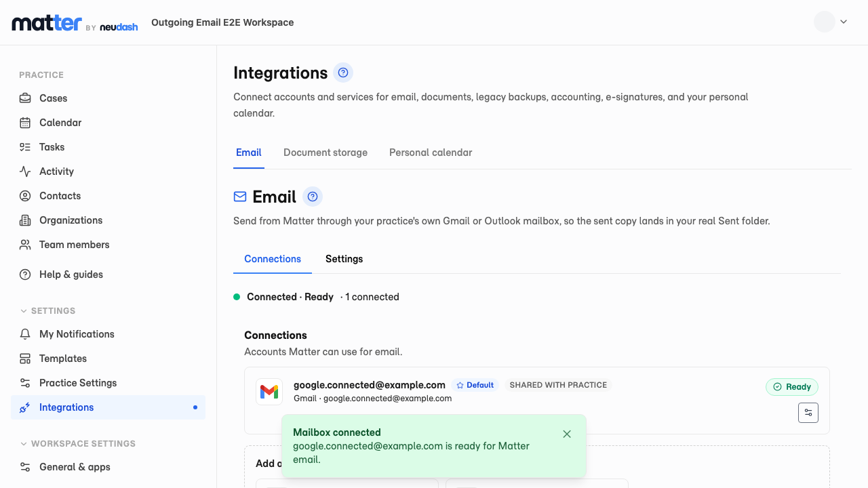868x488 pixels.
Task: Click the My Notifications bell icon
Action: click(x=25, y=334)
